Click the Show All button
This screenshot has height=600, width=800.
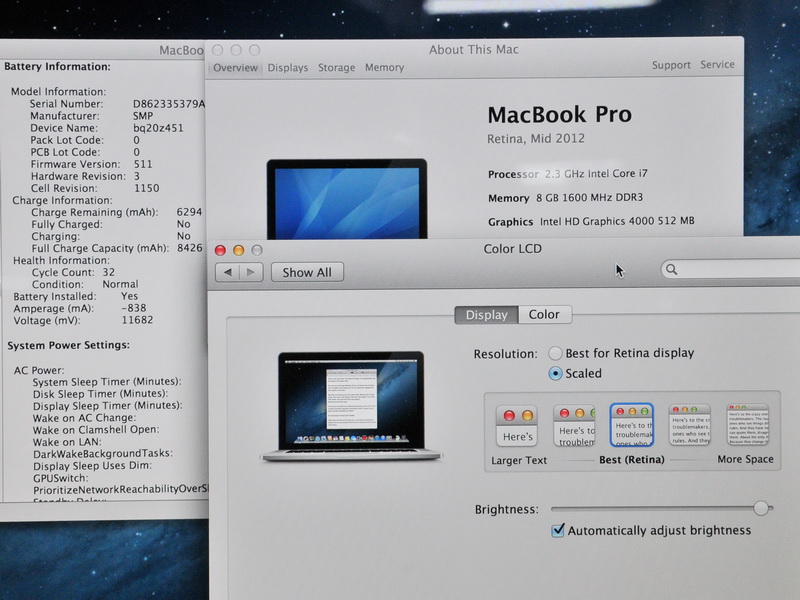point(307,272)
